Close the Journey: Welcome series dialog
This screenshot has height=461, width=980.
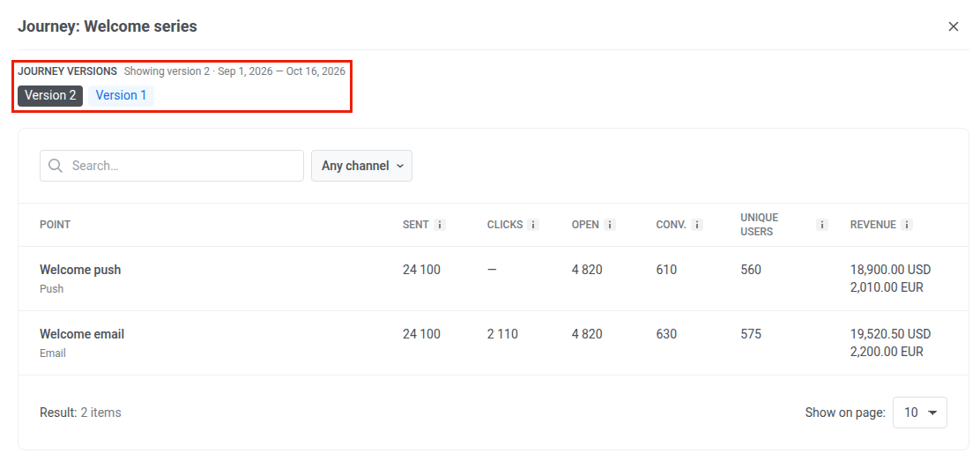coord(954,26)
